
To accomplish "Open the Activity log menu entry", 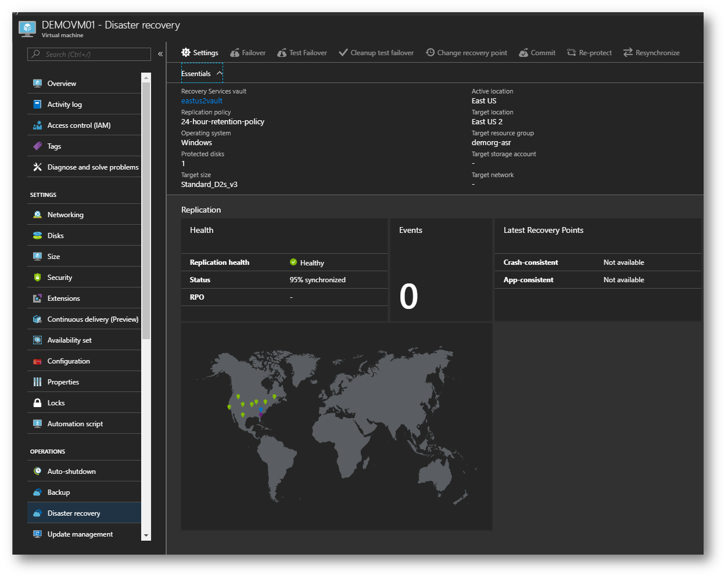I will 84,104.
